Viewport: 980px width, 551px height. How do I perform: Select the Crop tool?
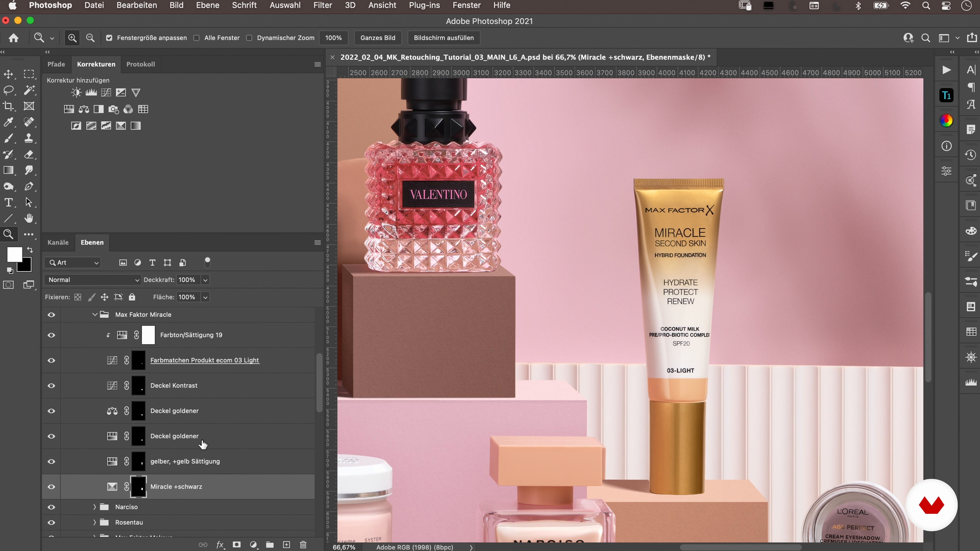8,106
